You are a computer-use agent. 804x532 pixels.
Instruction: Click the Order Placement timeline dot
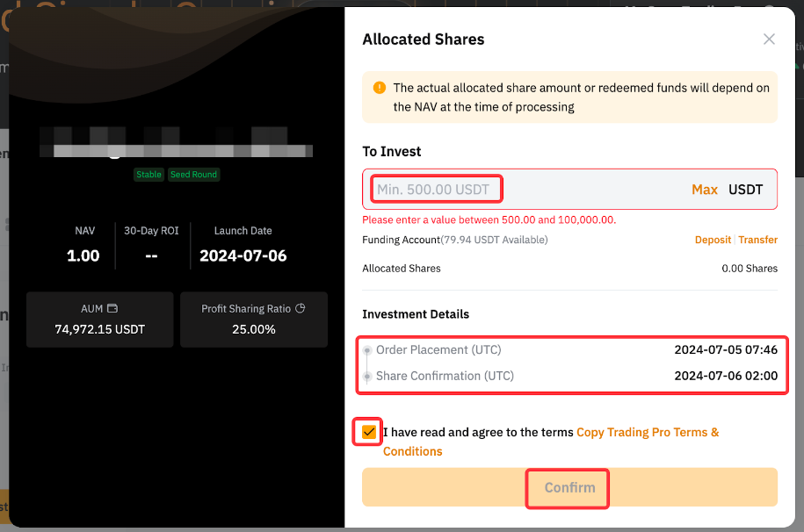[367, 350]
